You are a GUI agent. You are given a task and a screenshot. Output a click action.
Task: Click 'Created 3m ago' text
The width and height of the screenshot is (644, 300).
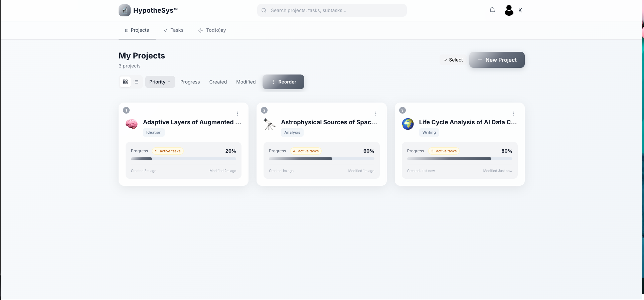(x=144, y=171)
